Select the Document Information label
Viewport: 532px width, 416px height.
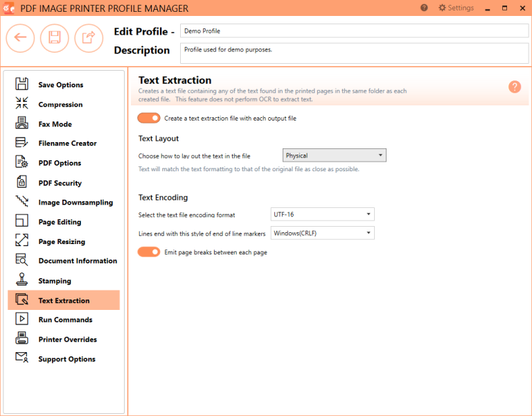(x=78, y=261)
